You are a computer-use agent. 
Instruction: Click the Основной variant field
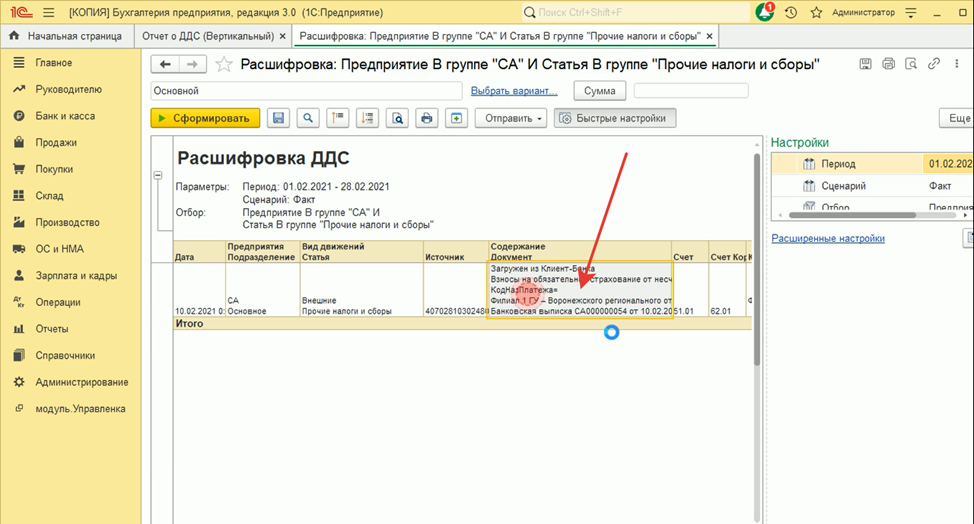306,91
